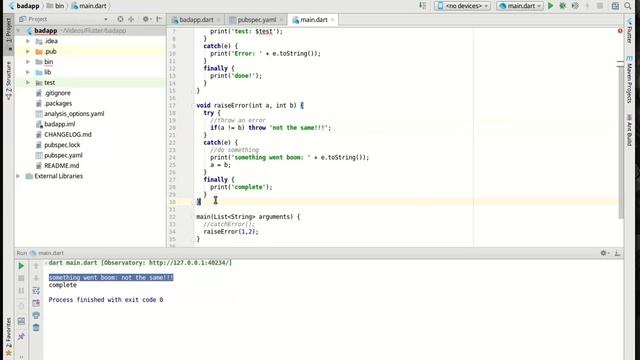The width and height of the screenshot is (640, 360).
Task: Open the device selector <no devices> dropdown
Action: [x=462, y=6]
